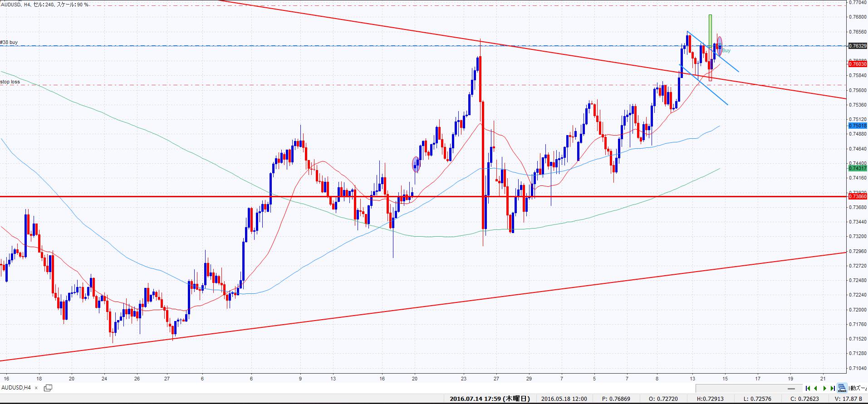This screenshot has width=868, height=404.
Task: Select the AUDUSD,H4 chart tab
Action: pyautogui.click(x=16, y=388)
